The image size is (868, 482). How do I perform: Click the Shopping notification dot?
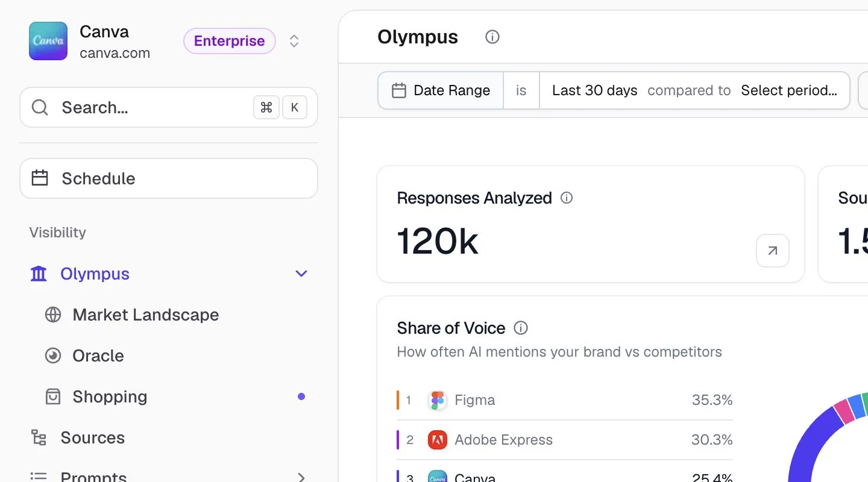point(301,396)
